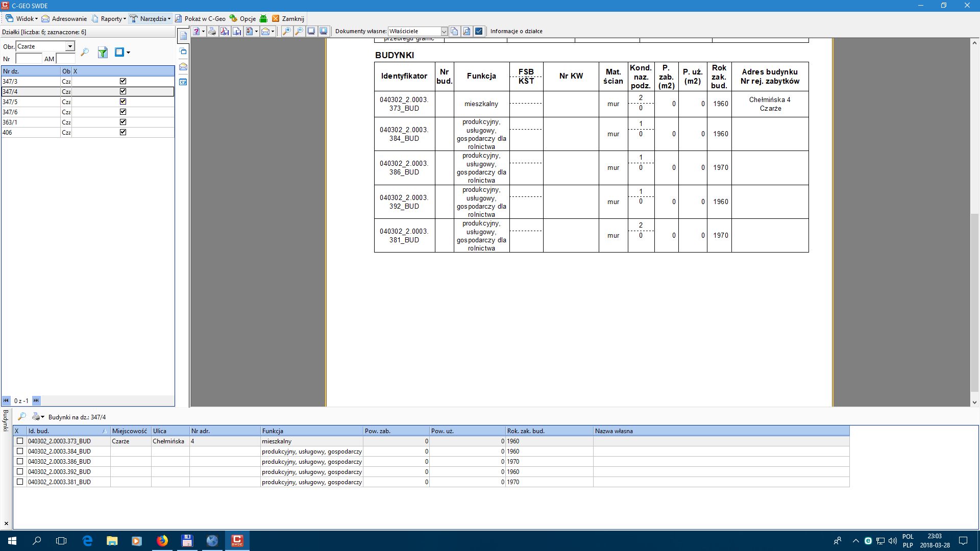Open the Raporty menu

coord(109,18)
